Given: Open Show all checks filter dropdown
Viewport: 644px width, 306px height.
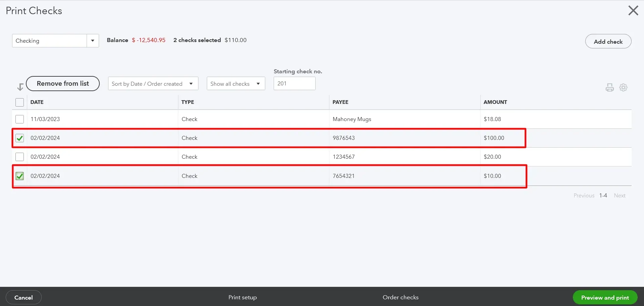Looking at the screenshot, I should point(236,84).
